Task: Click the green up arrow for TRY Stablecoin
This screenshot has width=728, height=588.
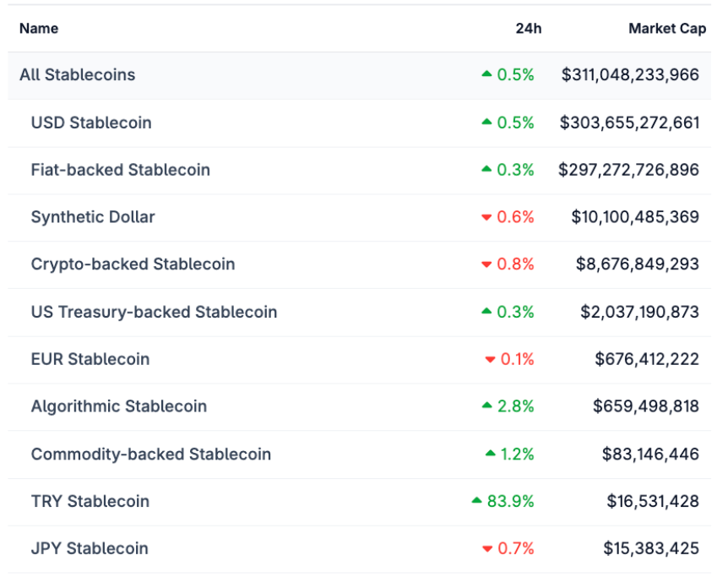Action: (477, 501)
